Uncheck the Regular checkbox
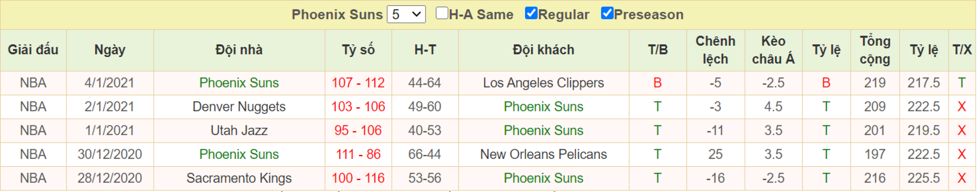The image size is (980, 192). point(531,13)
